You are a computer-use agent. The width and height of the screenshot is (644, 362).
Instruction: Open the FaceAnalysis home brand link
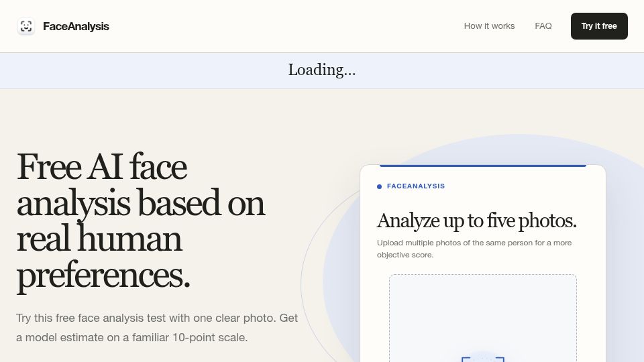click(63, 26)
